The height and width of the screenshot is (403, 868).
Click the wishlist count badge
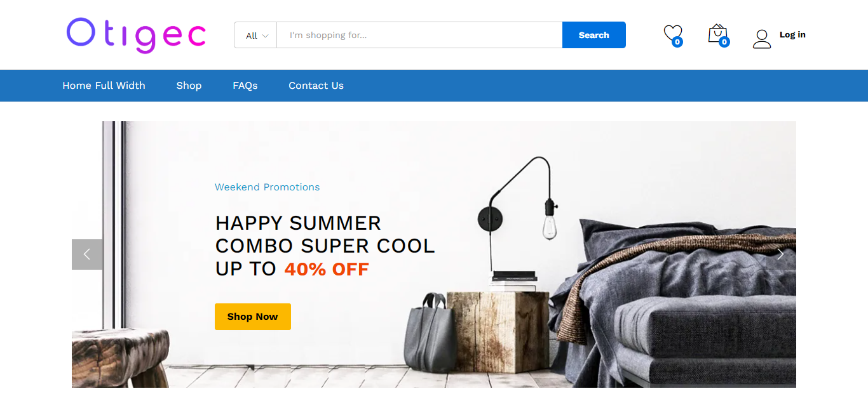pyautogui.click(x=677, y=43)
